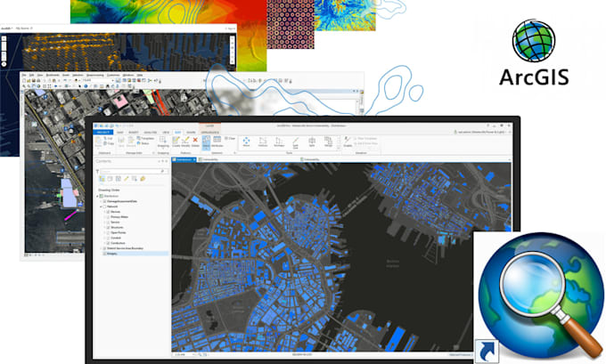Select List By Data Source icon
Screen dimensions: 606x364
(110, 179)
